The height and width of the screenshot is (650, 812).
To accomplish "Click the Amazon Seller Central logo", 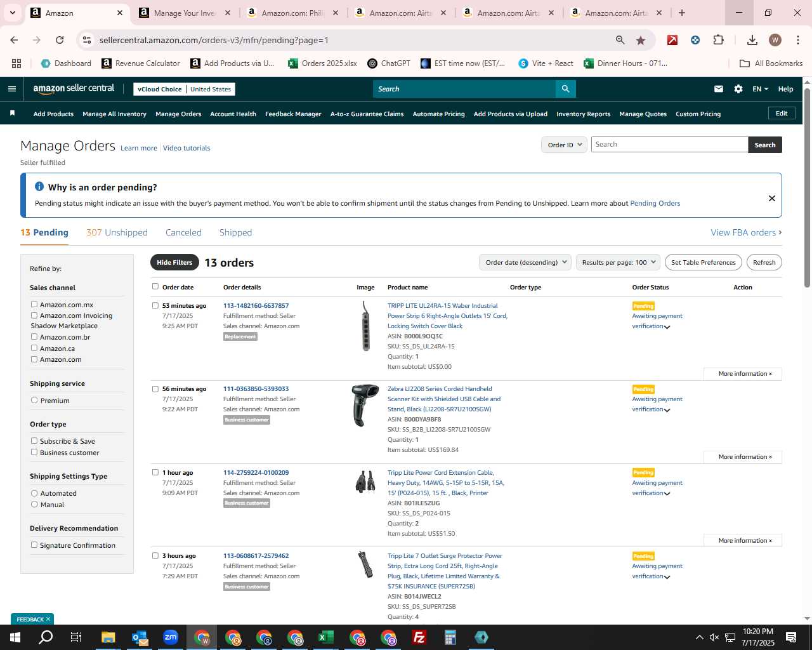I will (74, 89).
